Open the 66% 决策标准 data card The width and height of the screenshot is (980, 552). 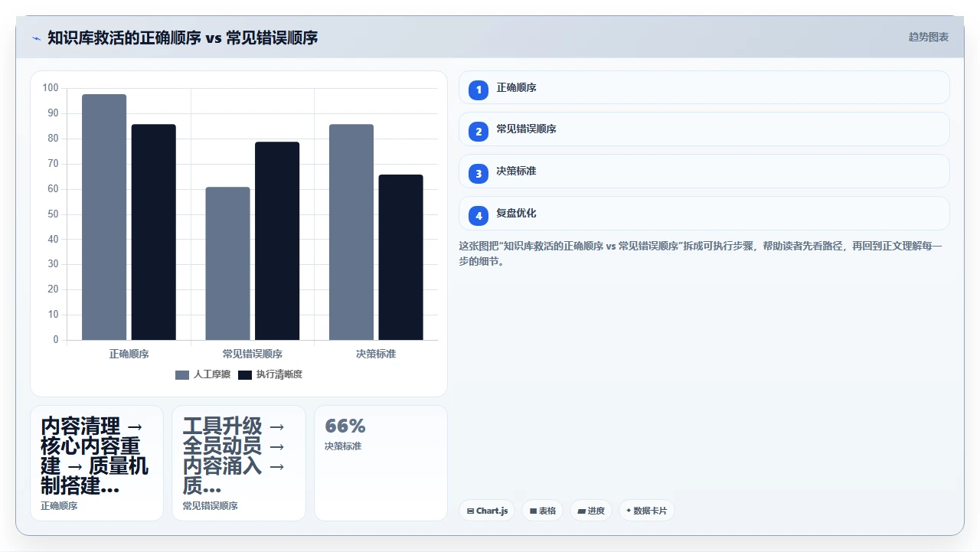[x=381, y=463]
